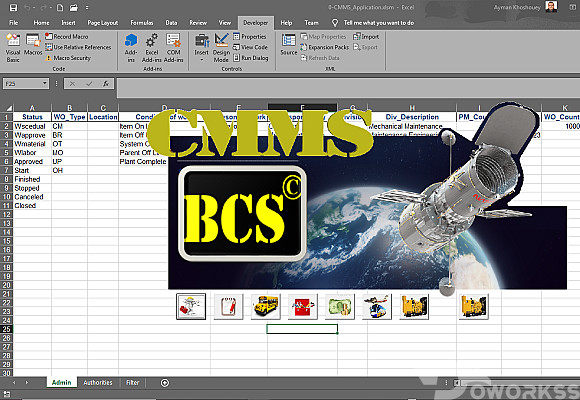The height and width of the screenshot is (400, 580).
Task: Switch to the Formulas tab
Action: [x=142, y=23]
